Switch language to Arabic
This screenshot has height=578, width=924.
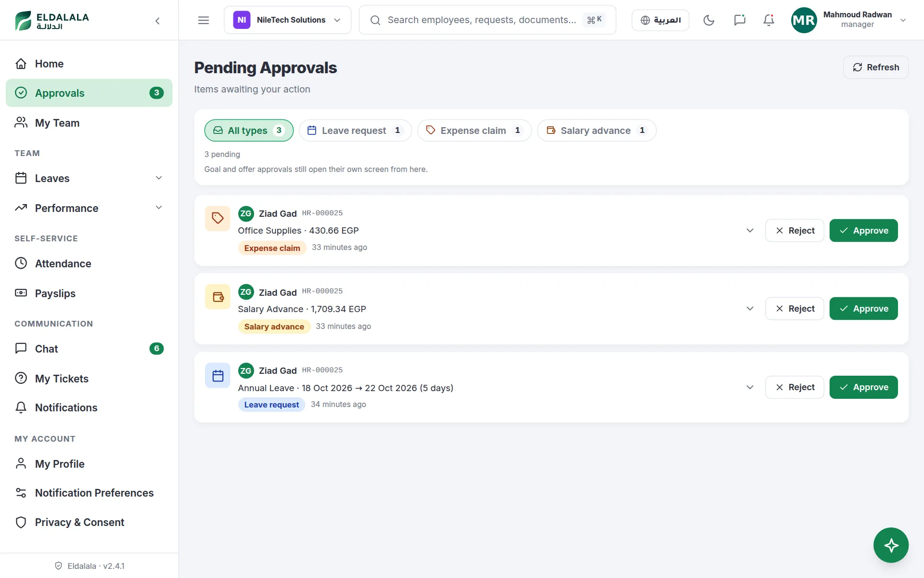tap(660, 20)
